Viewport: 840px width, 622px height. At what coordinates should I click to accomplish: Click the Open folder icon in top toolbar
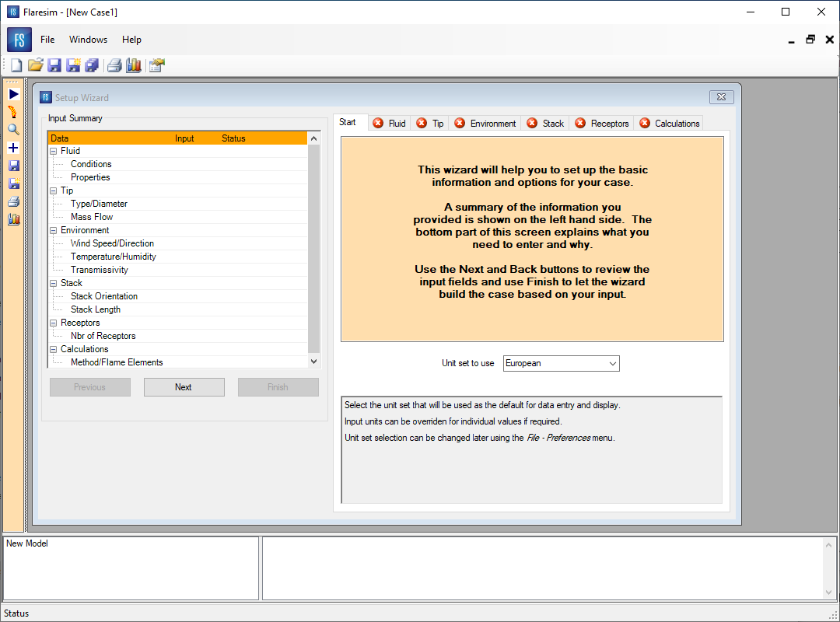point(35,65)
